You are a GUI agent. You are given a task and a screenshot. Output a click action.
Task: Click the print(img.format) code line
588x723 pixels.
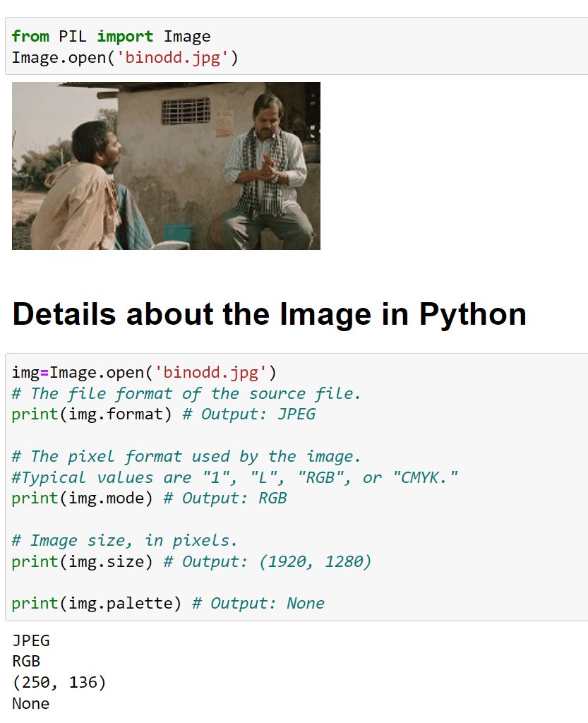click(164, 414)
